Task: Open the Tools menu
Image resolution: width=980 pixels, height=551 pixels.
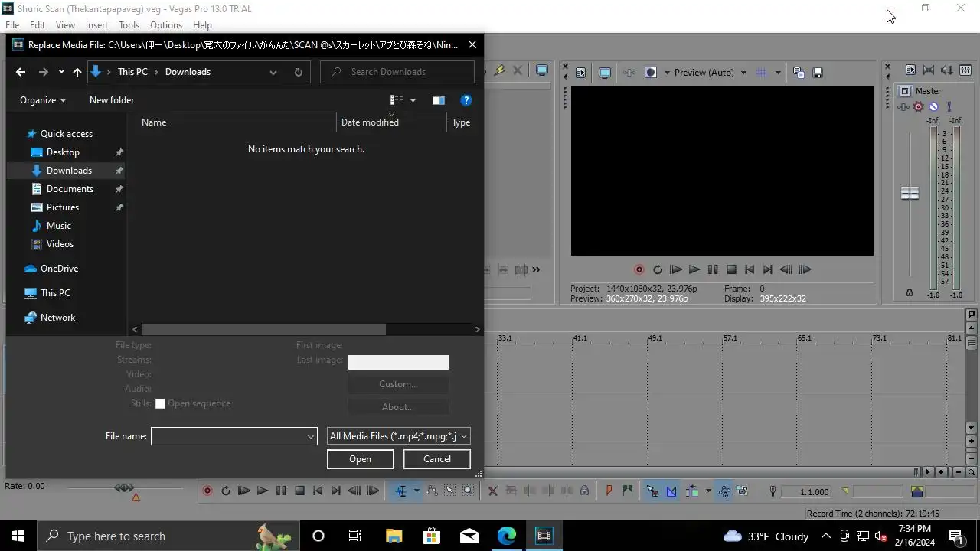Action: tap(129, 25)
